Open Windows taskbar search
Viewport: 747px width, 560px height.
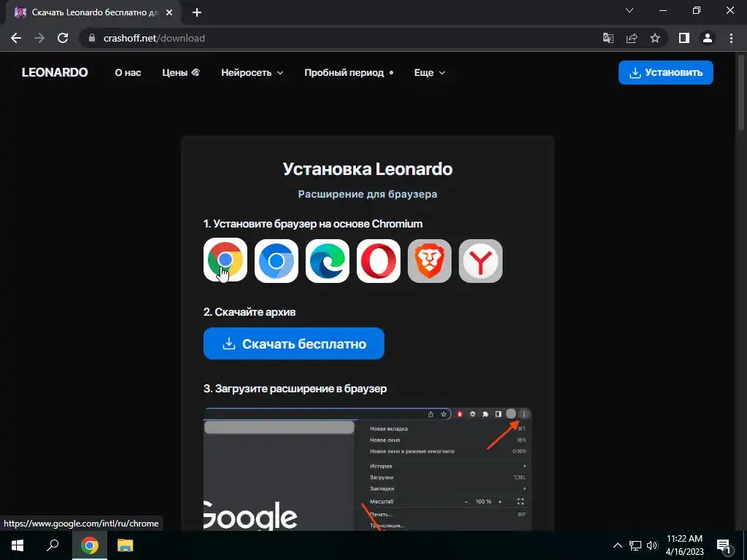click(x=53, y=545)
